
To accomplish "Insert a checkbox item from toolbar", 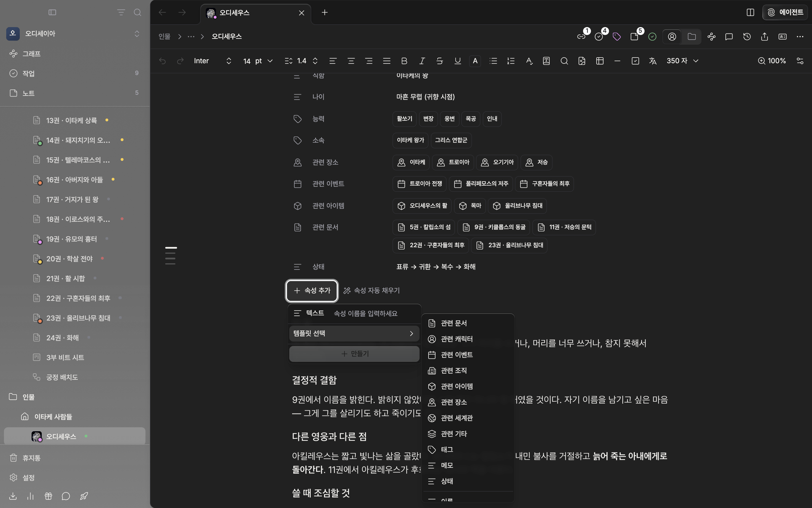I will (x=635, y=61).
